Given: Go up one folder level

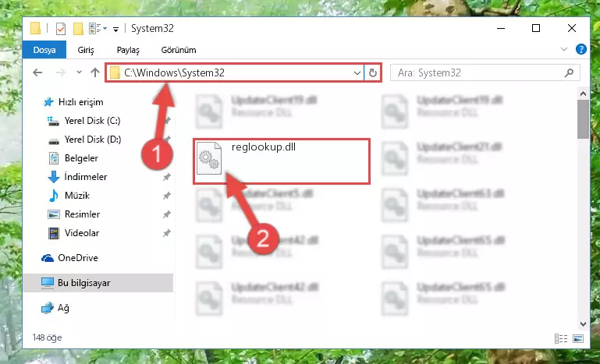Looking at the screenshot, I should [x=95, y=72].
